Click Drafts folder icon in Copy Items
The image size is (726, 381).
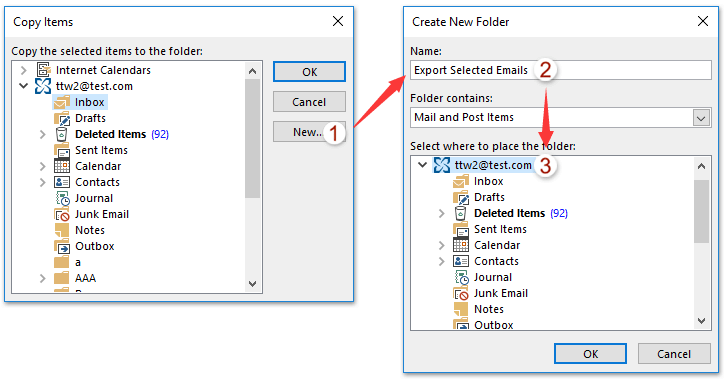pyautogui.click(x=62, y=118)
